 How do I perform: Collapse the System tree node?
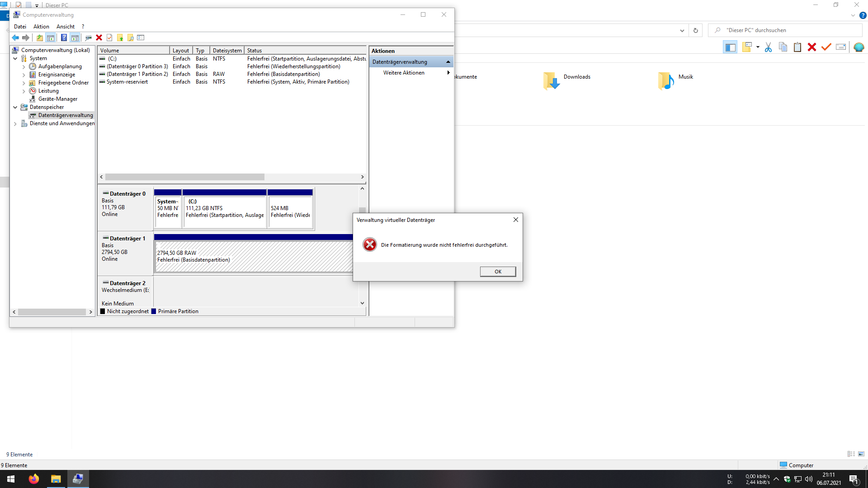tap(15, 58)
